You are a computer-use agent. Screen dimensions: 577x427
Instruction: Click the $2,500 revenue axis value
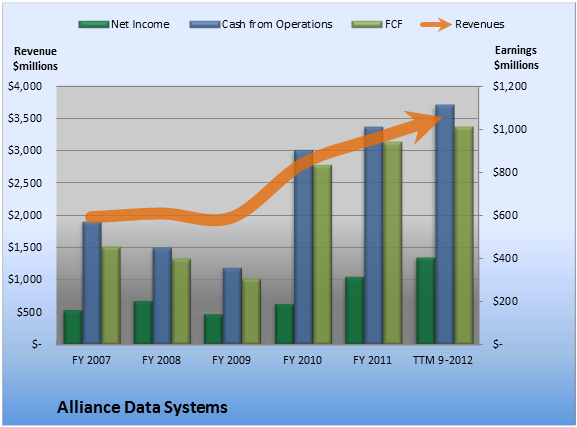(x=25, y=183)
